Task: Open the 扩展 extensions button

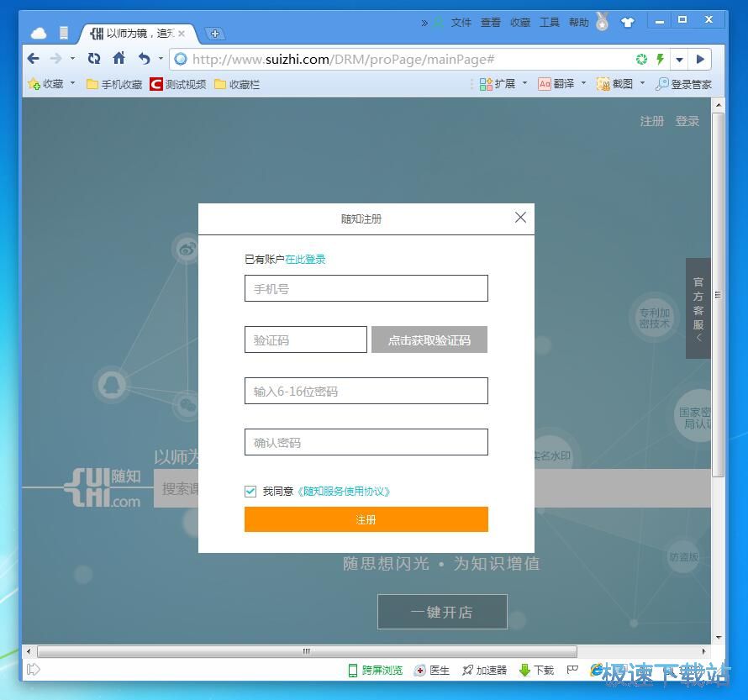Action: point(498,84)
